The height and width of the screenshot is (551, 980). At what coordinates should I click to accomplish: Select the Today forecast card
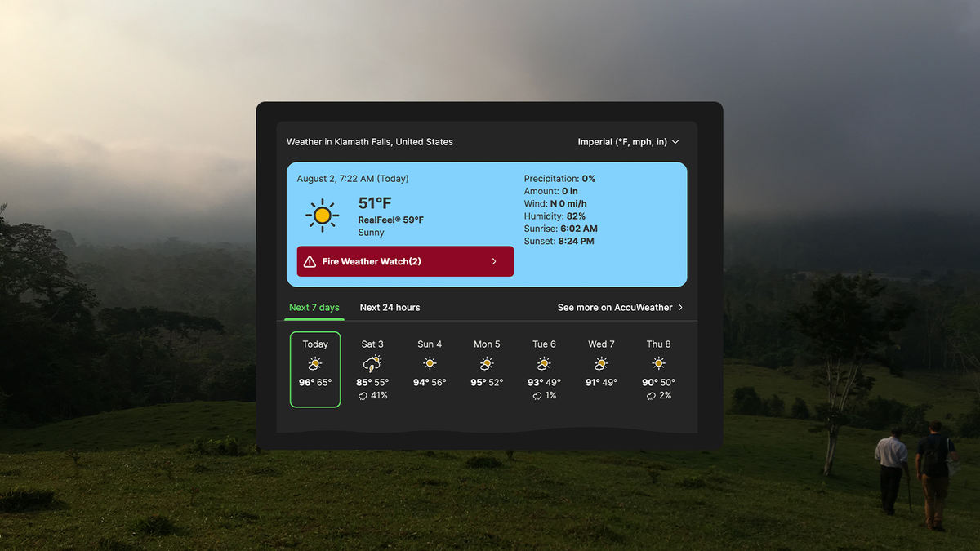(315, 369)
